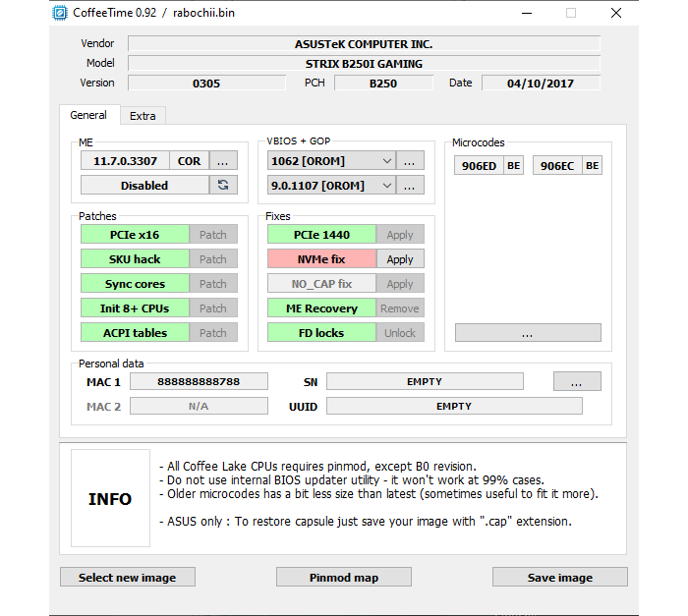The height and width of the screenshot is (616, 688).
Task: Click the green PCIe x16 status label
Action: pos(135,234)
